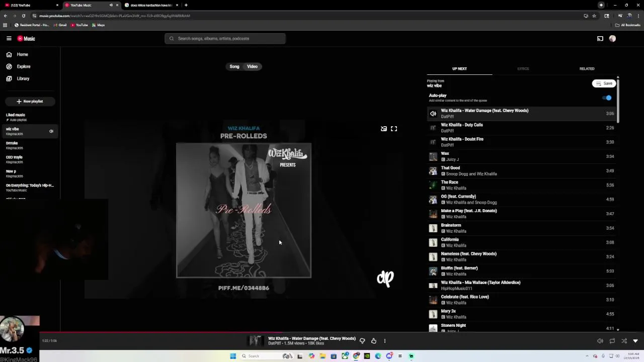Play California from the queue
644x362 pixels.
click(x=521, y=242)
